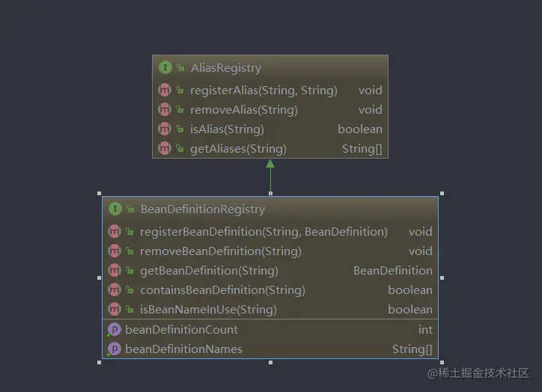This screenshot has width=542, height=392.
Task: Click the interface icon beside AliasRegistry
Action: click(165, 67)
